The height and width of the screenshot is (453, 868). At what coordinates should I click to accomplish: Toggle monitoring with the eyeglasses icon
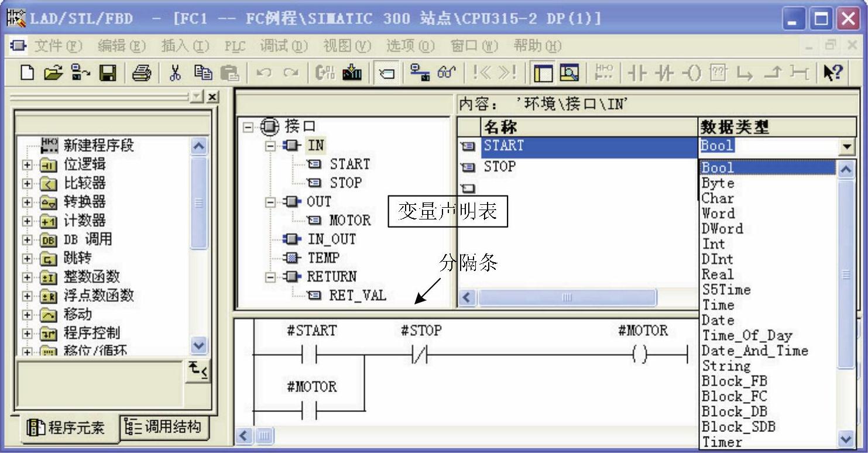[x=447, y=73]
